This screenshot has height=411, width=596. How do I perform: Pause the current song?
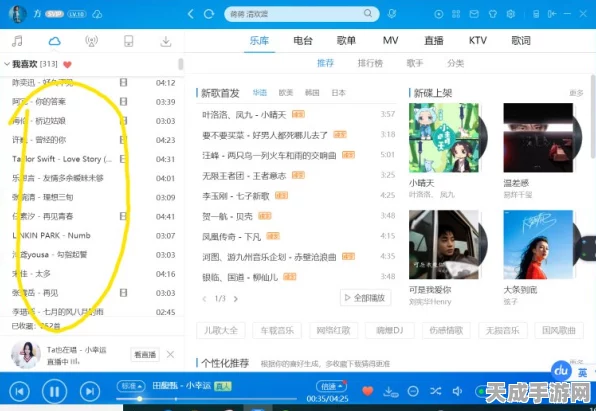(54, 391)
